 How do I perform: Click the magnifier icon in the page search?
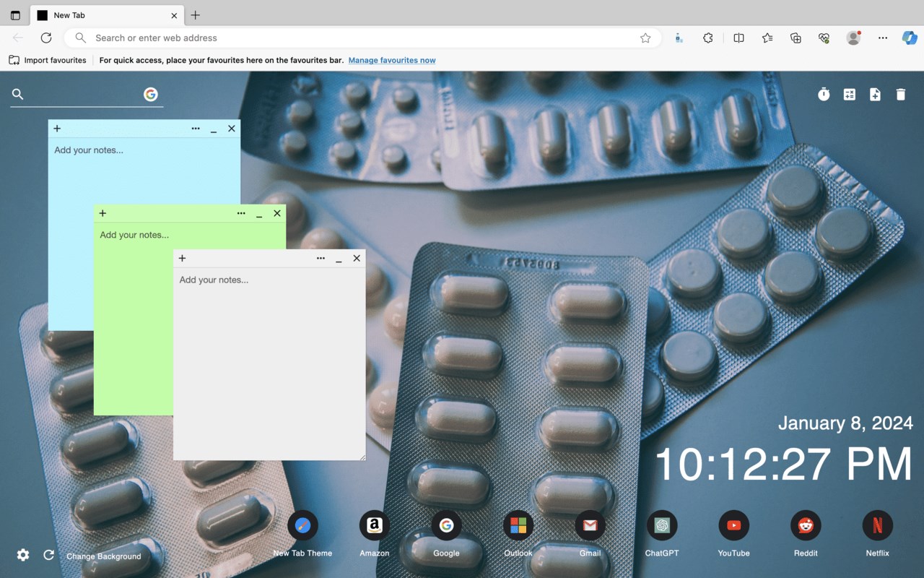point(18,94)
